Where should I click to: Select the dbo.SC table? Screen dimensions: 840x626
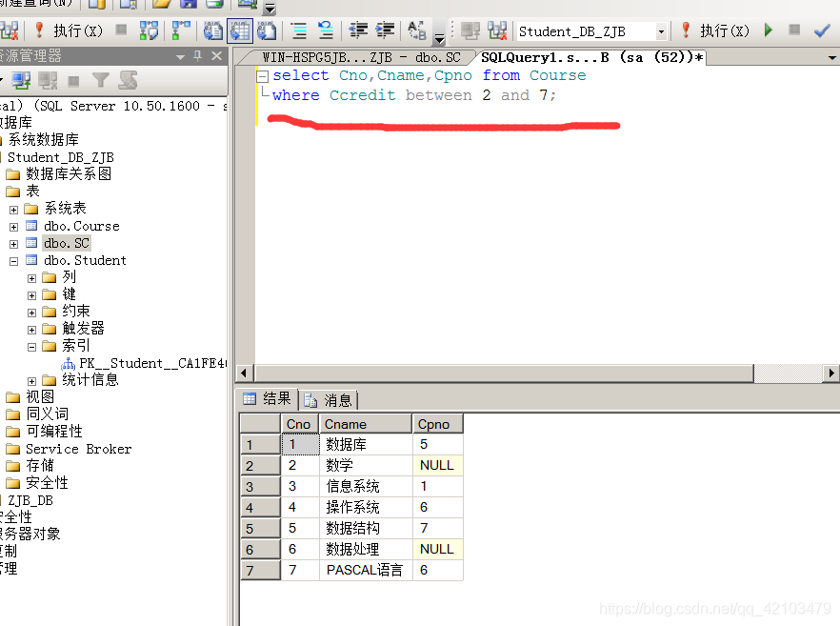click(x=67, y=243)
